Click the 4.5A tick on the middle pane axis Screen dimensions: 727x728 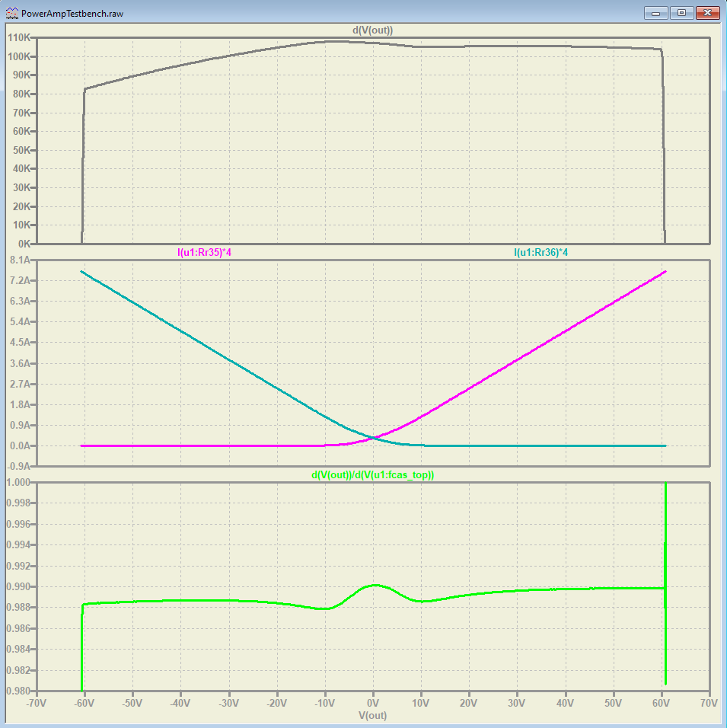[x=20, y=342]
